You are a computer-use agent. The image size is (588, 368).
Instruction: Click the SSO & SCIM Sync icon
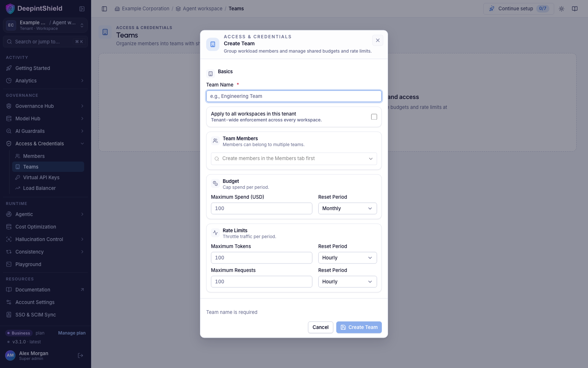click(9, 315)
